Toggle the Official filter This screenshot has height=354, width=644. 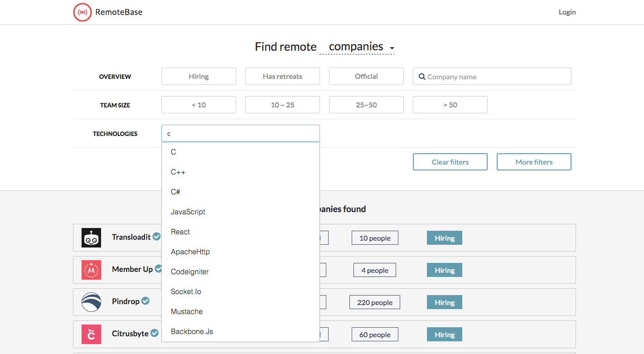[x=366, y=76]
